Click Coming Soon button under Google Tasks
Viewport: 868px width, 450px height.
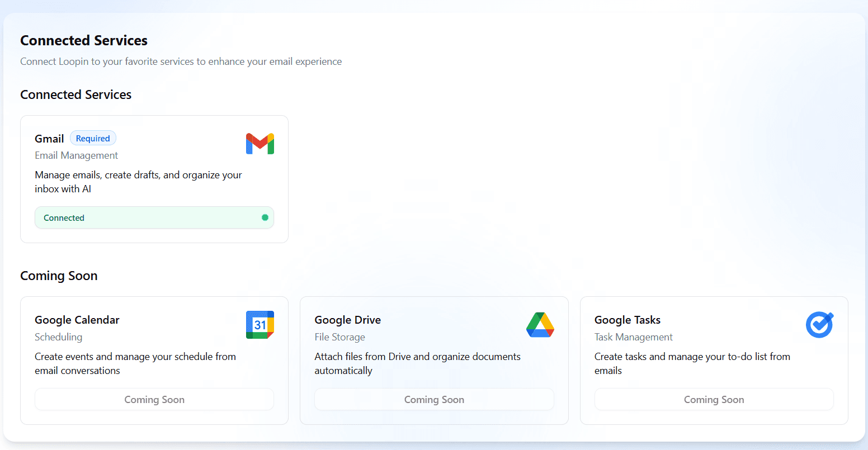(714, 399)
